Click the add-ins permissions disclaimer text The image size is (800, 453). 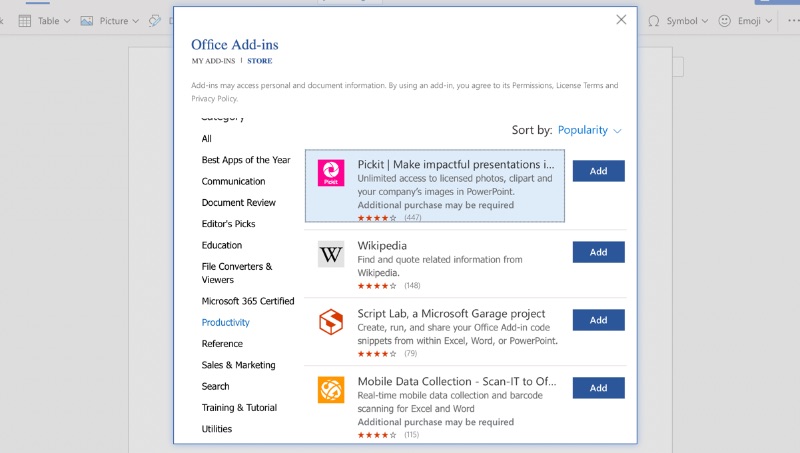click(405, 92)
